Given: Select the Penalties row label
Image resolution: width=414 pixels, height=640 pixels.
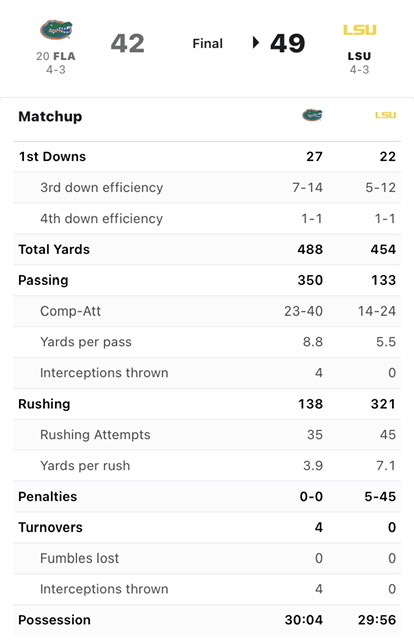Looking at the screenshot, I should pyautogui.click(x=48, y=497).
